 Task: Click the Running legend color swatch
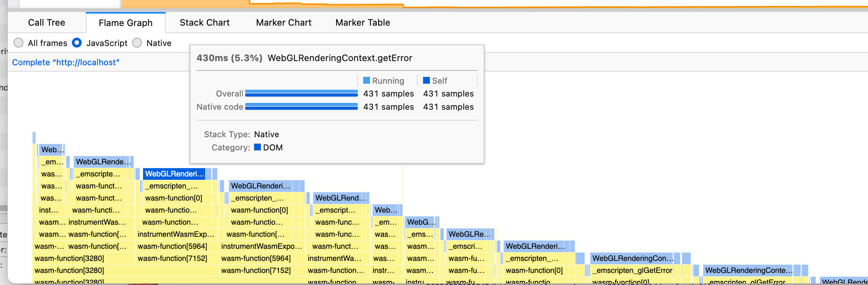pyautogui.click(x=367, y=80)
